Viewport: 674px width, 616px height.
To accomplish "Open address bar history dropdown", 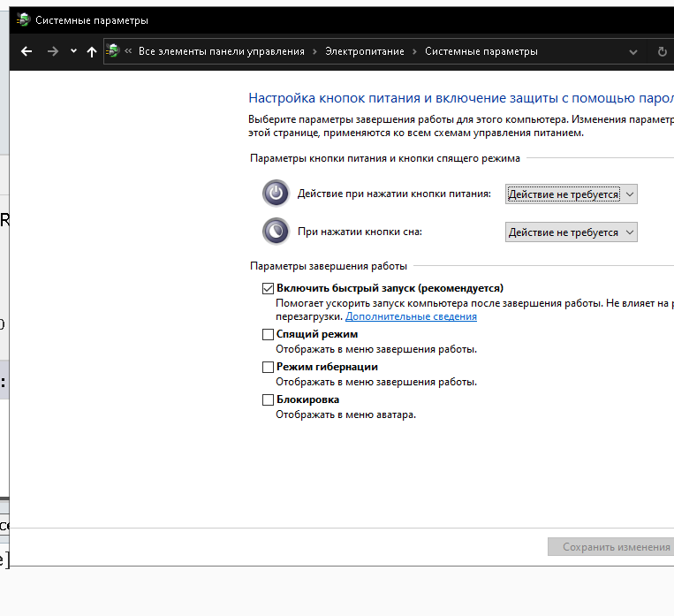I will (x=632, y=52).
